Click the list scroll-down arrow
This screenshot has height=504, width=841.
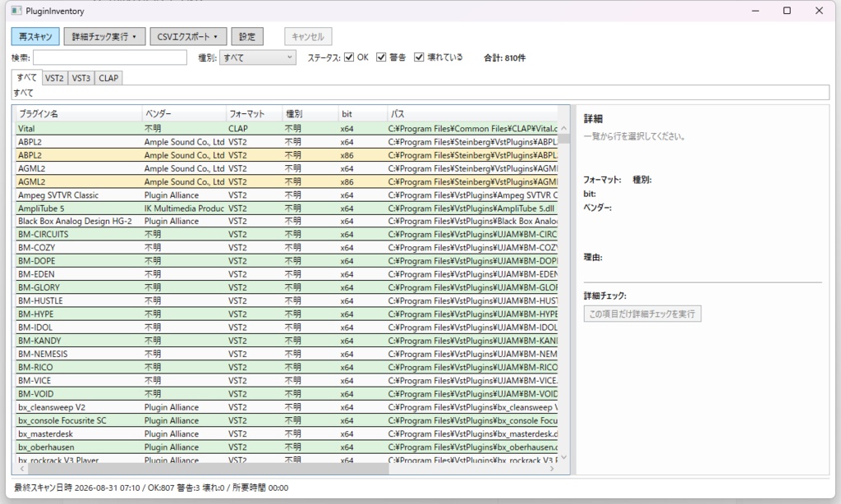point(564,457)
